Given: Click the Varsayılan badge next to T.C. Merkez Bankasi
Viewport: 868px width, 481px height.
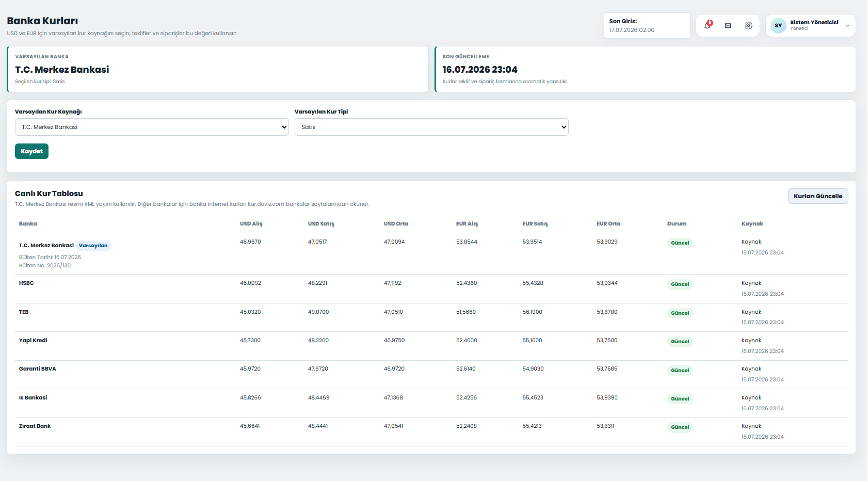Looking at the screenshot, I should pyautogui.click(x=93, y=246).
